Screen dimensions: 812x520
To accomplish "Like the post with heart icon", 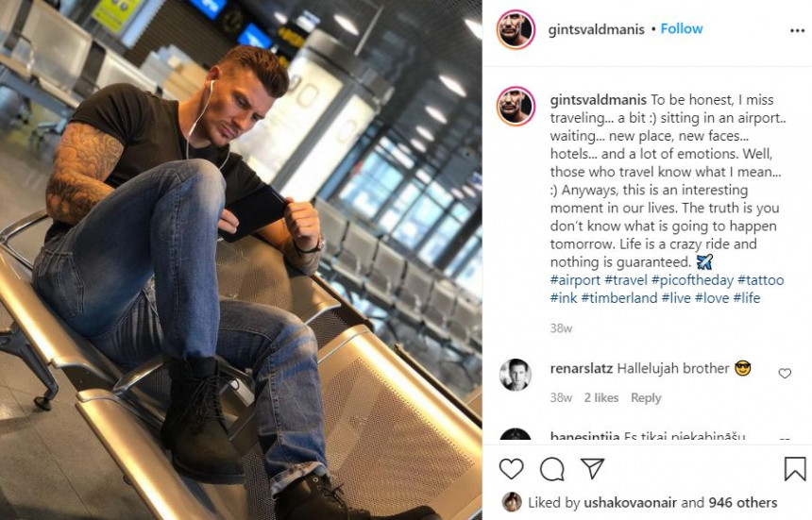I will 511,469.
